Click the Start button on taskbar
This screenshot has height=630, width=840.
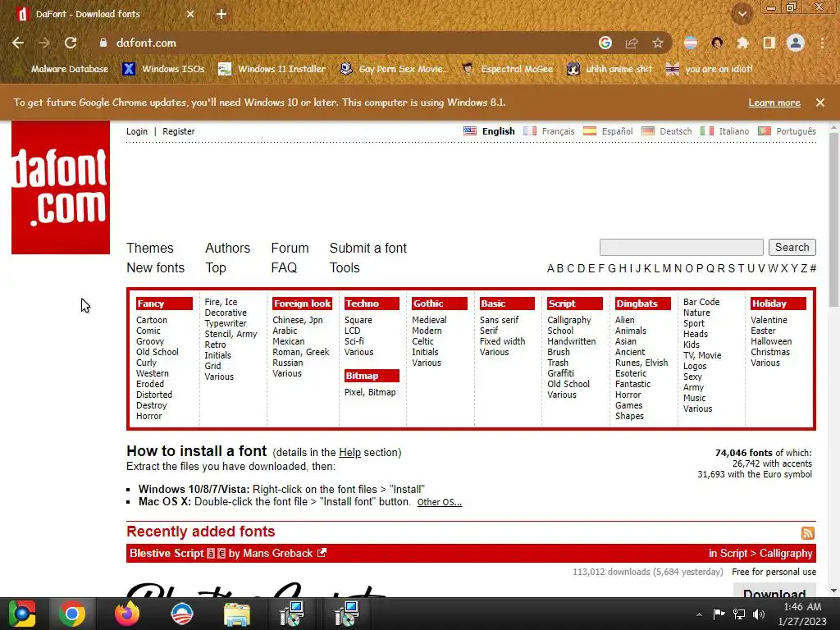tap(21, 614)
